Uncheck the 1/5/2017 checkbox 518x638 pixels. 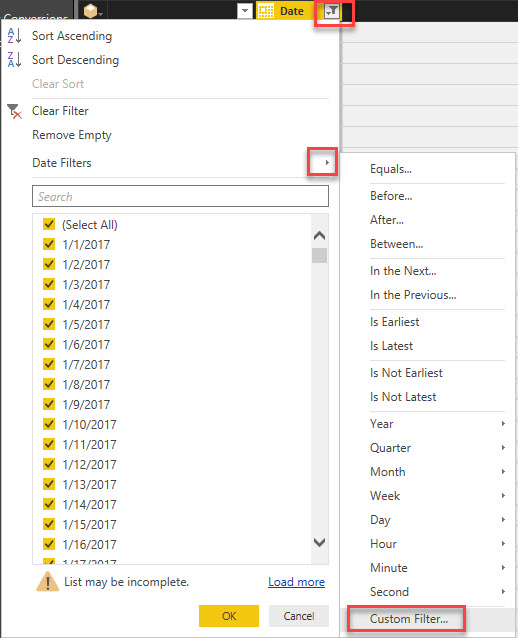[49, 324]
